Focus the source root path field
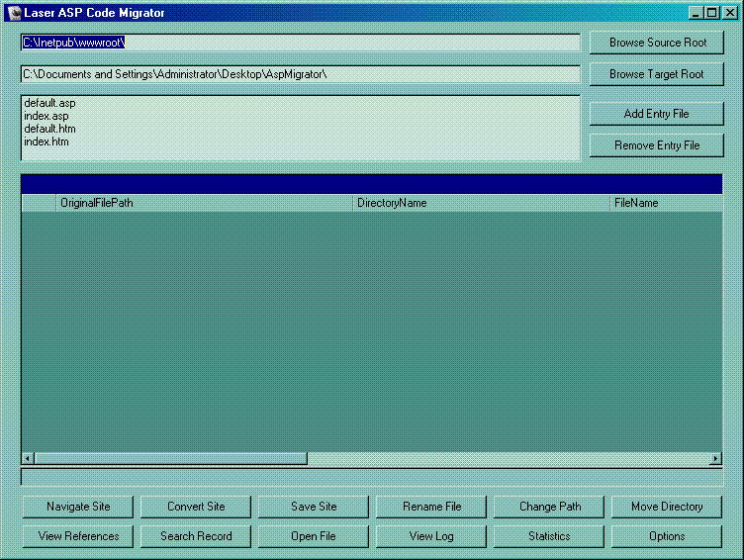744x560 pixels. tap(300, 43)
